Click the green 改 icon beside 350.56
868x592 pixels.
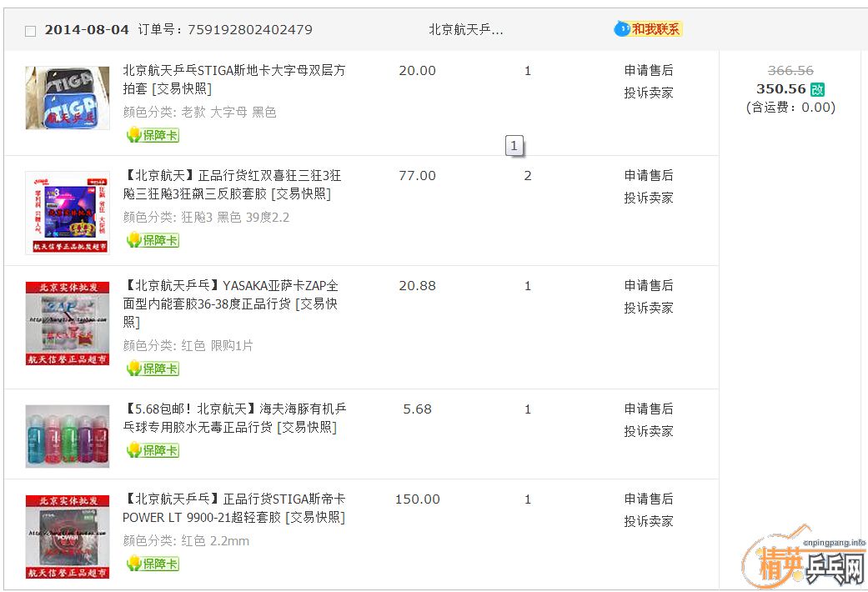pos(817,89)
